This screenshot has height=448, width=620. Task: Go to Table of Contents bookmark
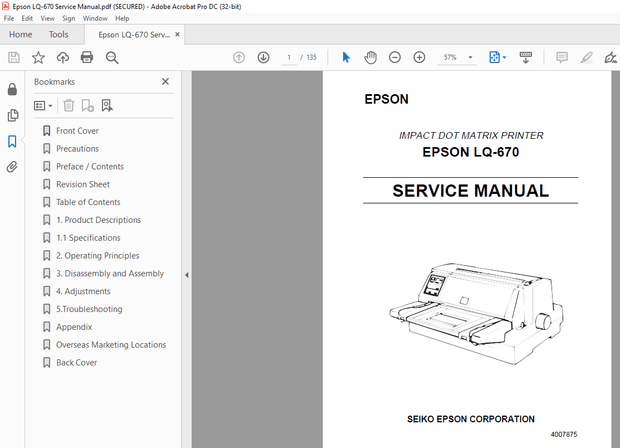coord(88,202)
